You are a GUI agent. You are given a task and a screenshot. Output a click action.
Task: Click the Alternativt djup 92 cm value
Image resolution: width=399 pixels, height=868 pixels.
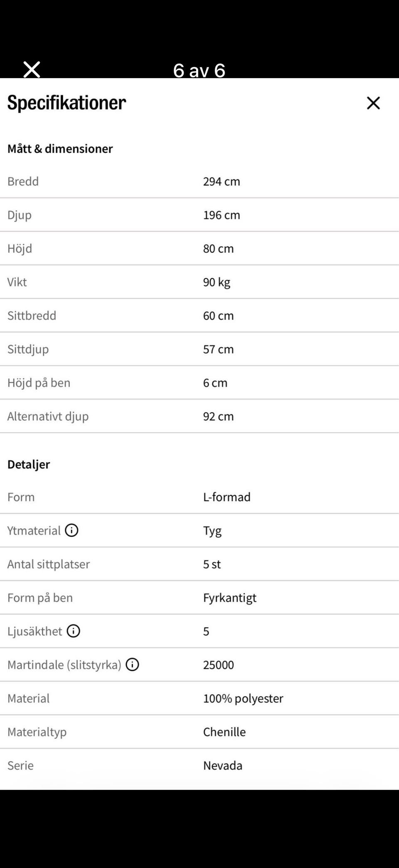(218, 416)
